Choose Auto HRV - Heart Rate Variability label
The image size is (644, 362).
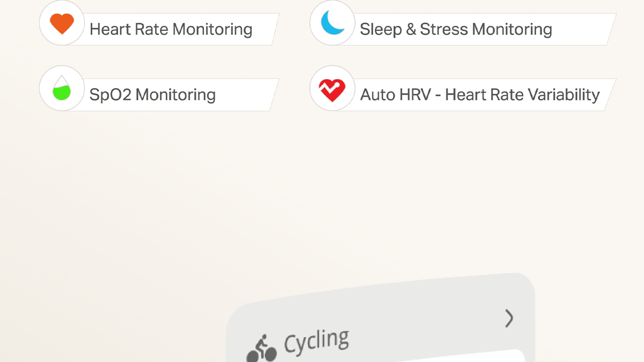[x=480, y=95]
